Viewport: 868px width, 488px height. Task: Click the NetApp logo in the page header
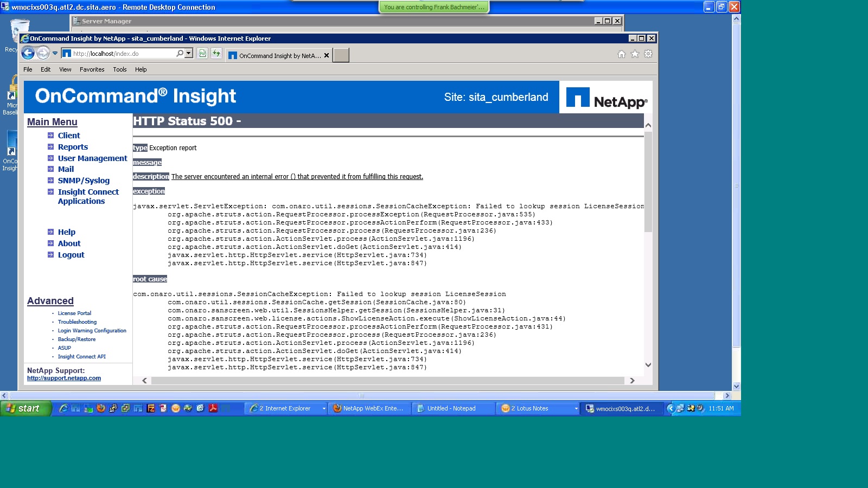tap(607, 98)
